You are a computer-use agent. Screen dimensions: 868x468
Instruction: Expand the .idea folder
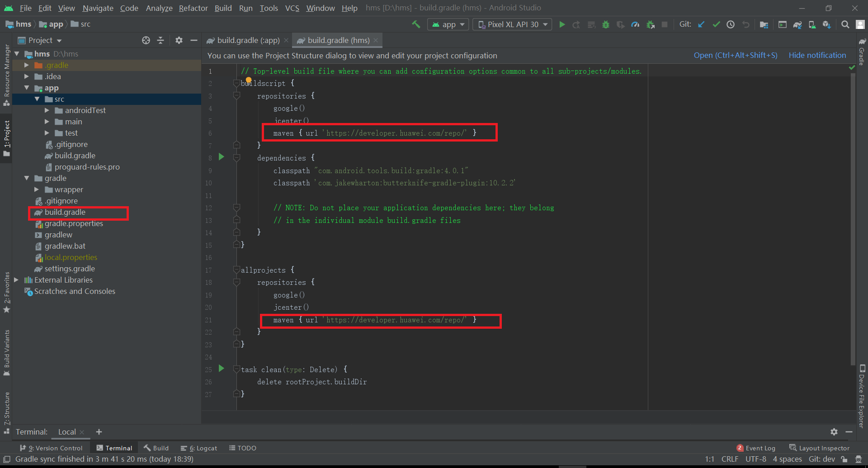pyautogui.click(x=27, y=76)
